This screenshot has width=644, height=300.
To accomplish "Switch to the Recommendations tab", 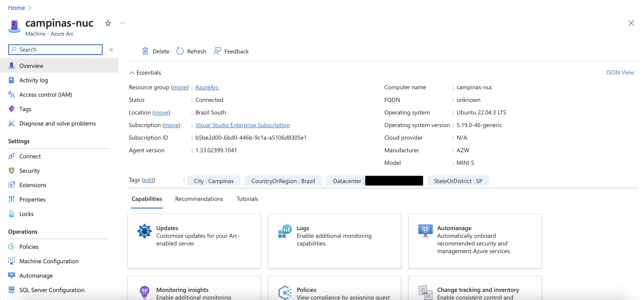I will point(199,199).
